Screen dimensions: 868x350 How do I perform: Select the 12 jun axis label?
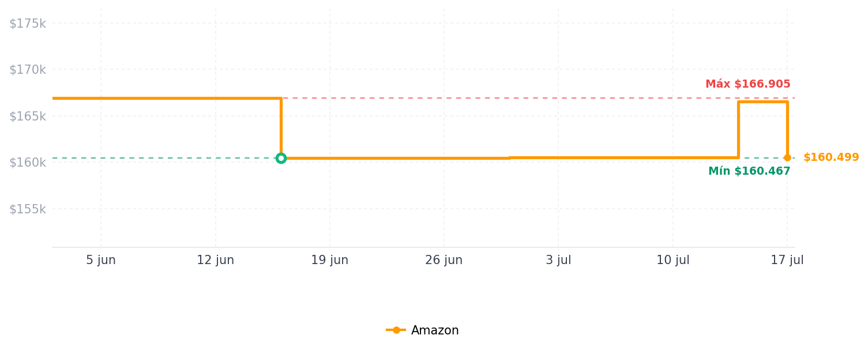[x=216, y=260]
